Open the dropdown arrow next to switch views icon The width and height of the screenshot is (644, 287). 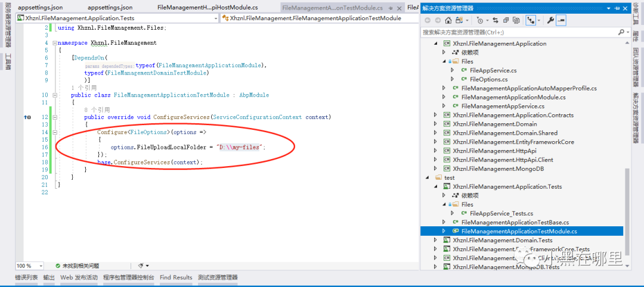pos(467,20)
